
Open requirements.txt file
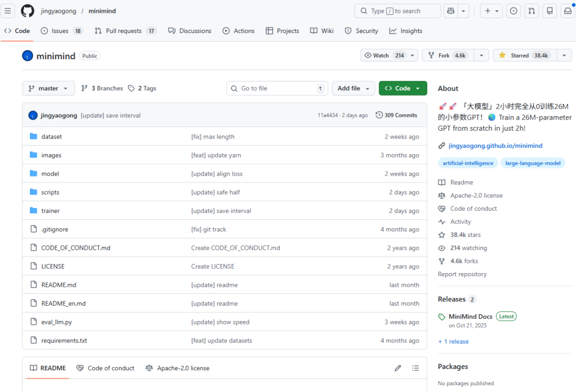(65, 341)
